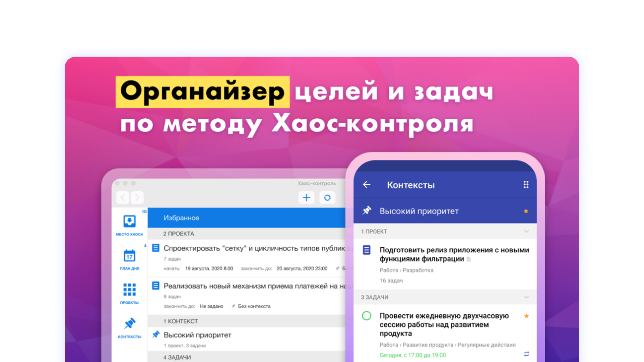Click the 1 КОНТЕКСТ section header

pyautogui.click(x=247, y=321)
